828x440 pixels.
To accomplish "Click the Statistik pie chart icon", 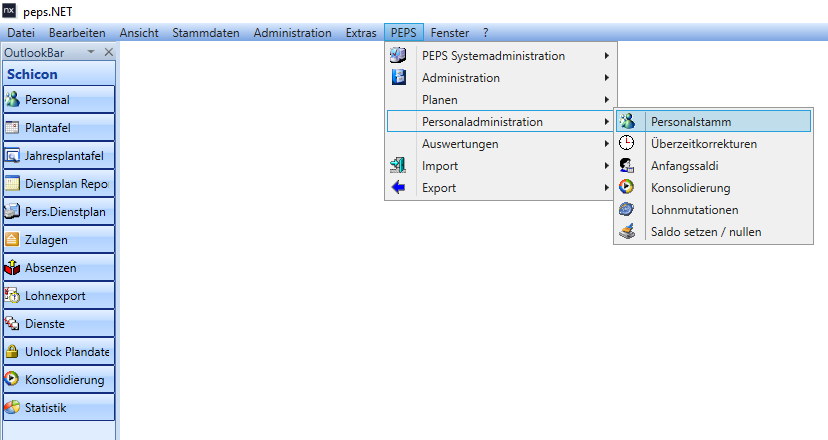I will (12, 407).
